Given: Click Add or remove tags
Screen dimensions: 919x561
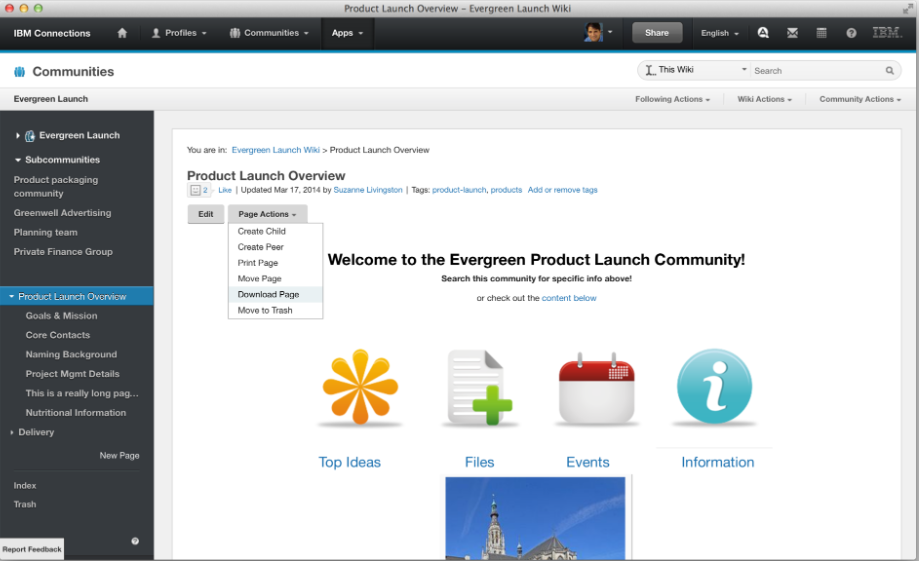Looking at the screenshot, I should [563, 190].
